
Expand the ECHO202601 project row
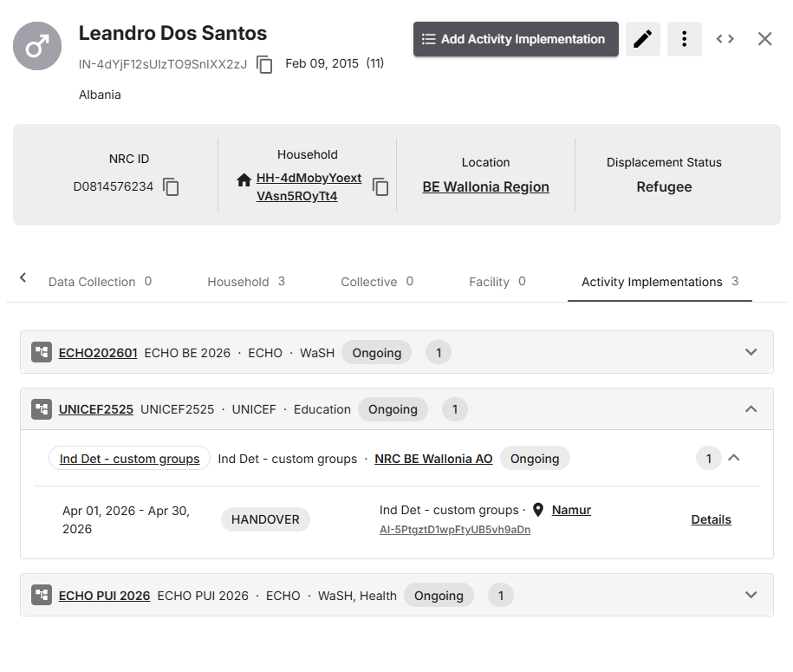pos(751,352)
